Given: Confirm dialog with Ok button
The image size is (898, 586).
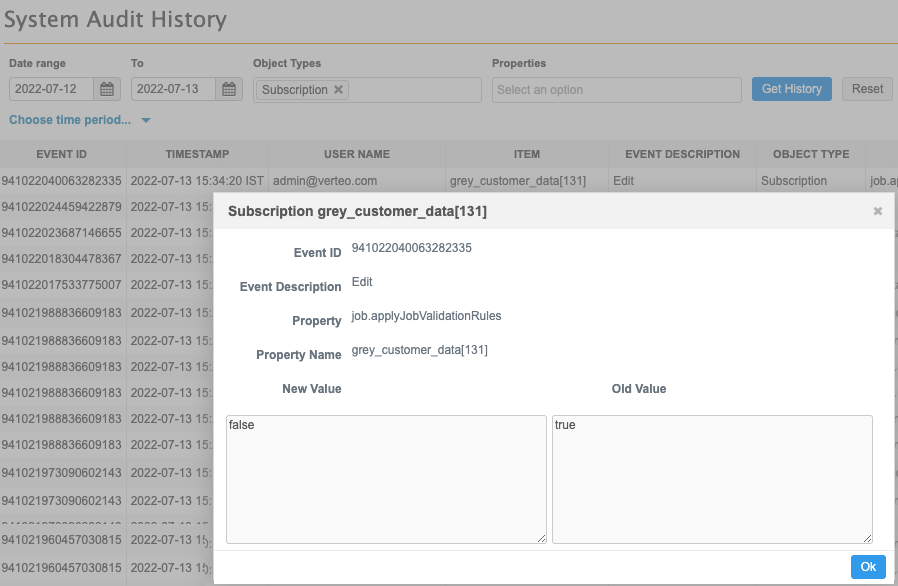Looking at the screenshot, I should pos(867,567).
